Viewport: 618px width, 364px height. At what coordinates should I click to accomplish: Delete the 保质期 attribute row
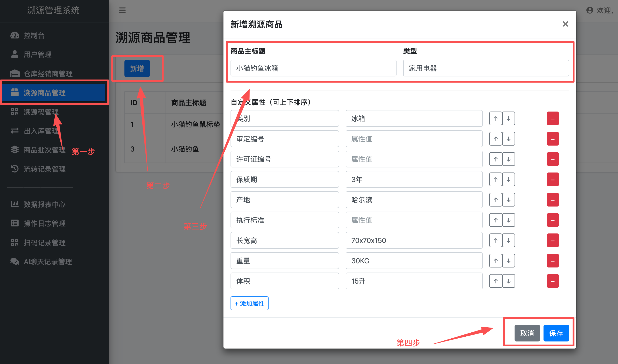click(553, 180)
